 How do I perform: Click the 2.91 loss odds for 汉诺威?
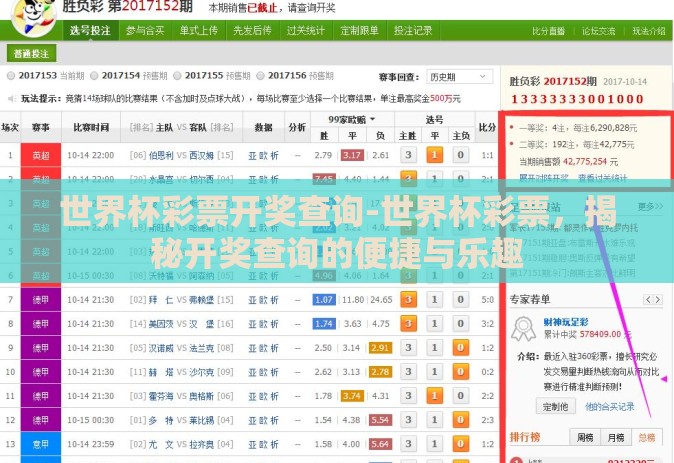tap(380, 348)
